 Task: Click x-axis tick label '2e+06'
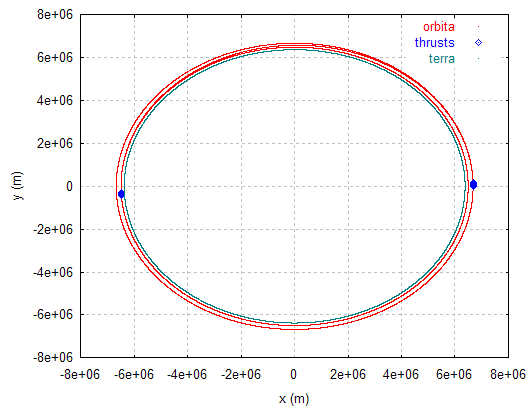(348, 374)
